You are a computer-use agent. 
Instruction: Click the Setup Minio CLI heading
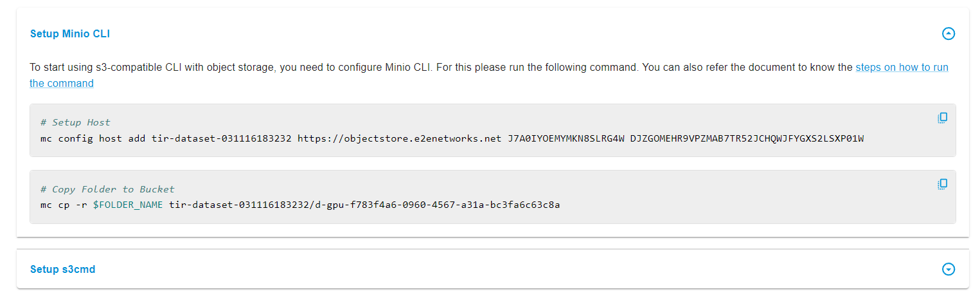tap(70, 34)
